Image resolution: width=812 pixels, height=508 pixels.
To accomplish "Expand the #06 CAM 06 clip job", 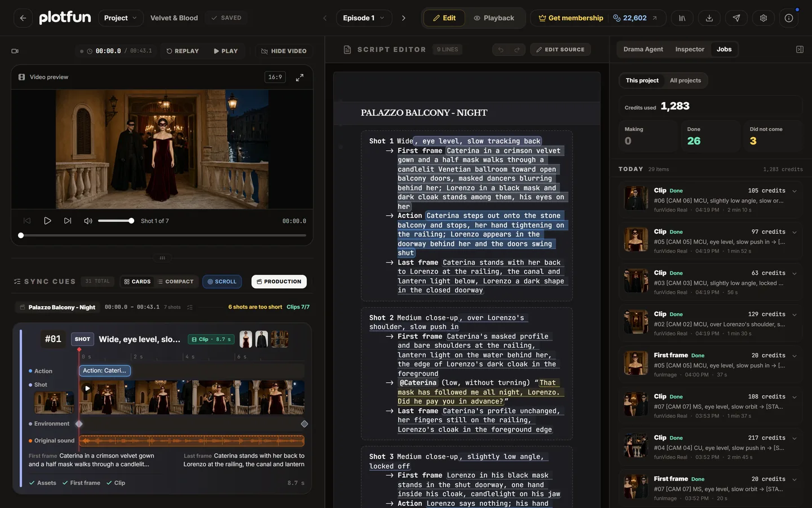I will [x=795, y=191].
